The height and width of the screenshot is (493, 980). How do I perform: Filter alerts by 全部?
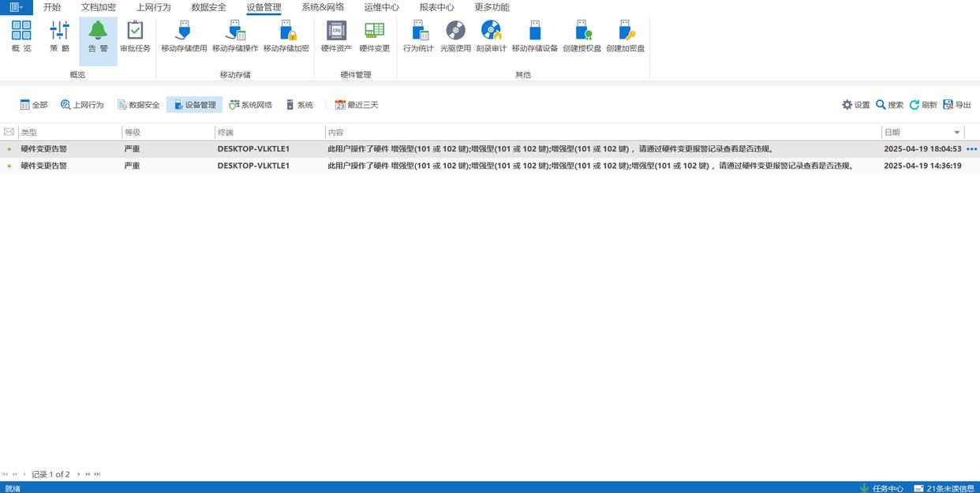click(34, 105)
